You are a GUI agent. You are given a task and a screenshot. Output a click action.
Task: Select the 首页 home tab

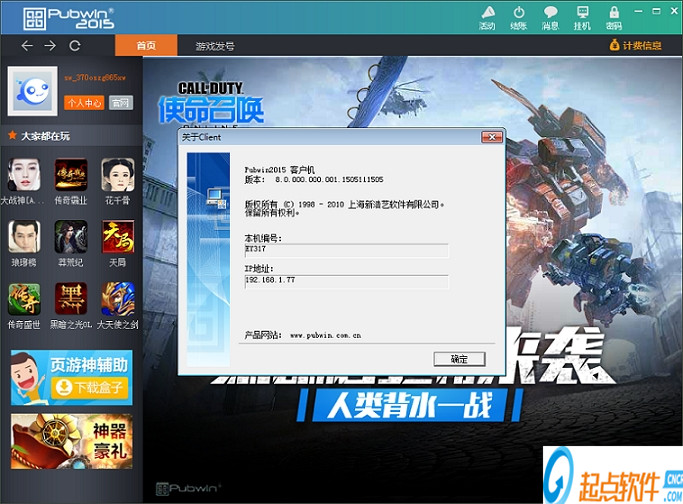[146, 45]
